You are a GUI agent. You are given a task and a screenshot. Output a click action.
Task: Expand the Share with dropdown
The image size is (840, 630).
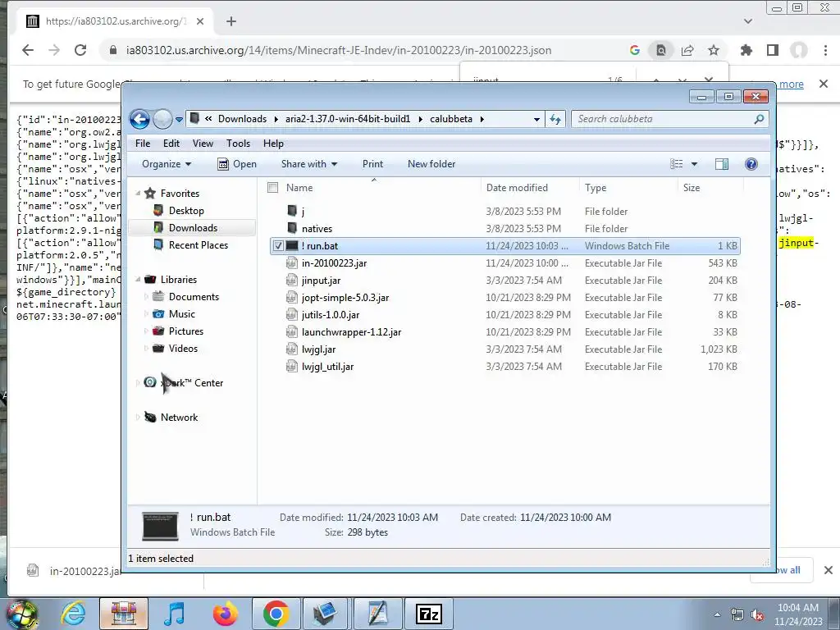coord(309,164)
